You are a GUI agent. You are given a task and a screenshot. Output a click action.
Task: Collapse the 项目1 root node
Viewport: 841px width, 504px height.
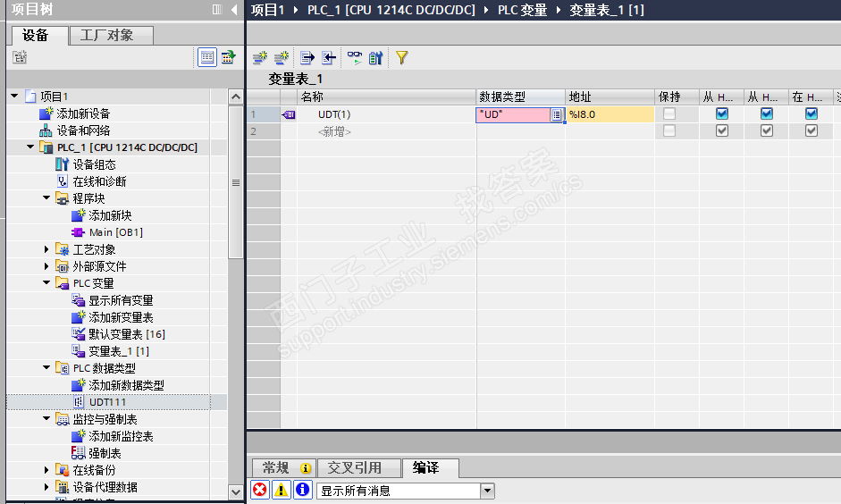pyautogui.click(x=14, y=96)
